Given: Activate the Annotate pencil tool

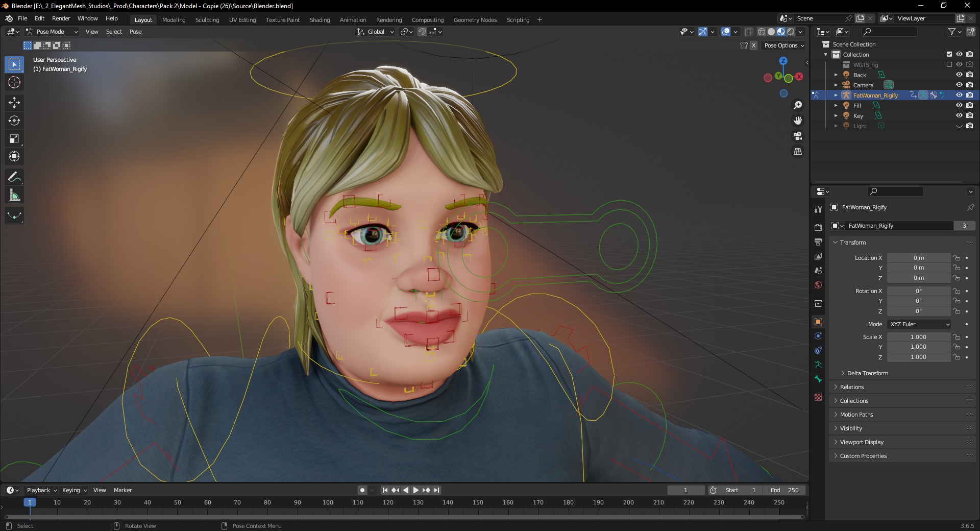Looking at the screenshot, I should 14,177.
